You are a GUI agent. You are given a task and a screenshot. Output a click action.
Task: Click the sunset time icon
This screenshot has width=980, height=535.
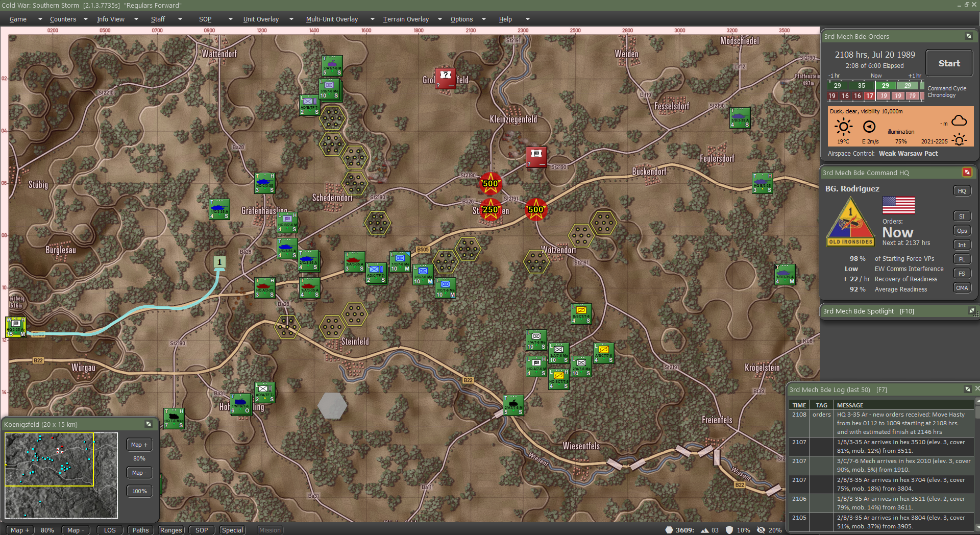click(x=960, y=140)
